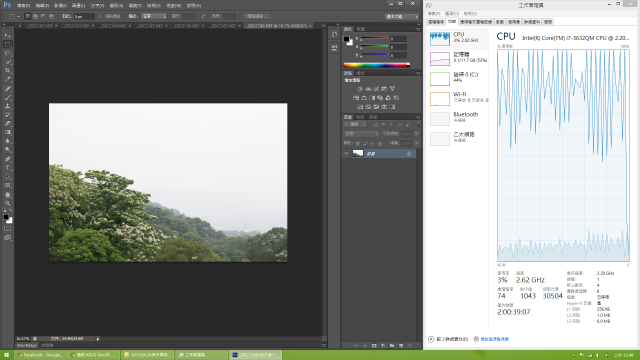The image size is (640, 360).
Task: Select the Quick Selection tool
Action: (x=8, y=62)
